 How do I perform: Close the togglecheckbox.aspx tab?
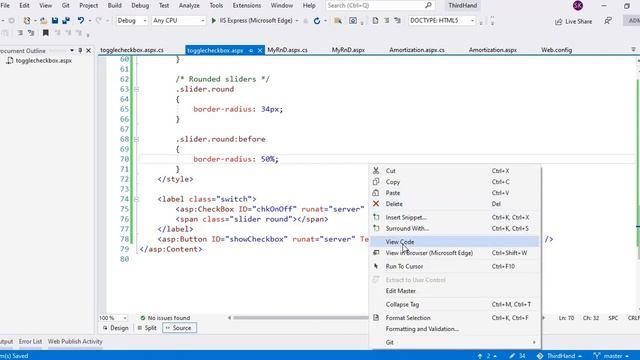pos(260,50)
